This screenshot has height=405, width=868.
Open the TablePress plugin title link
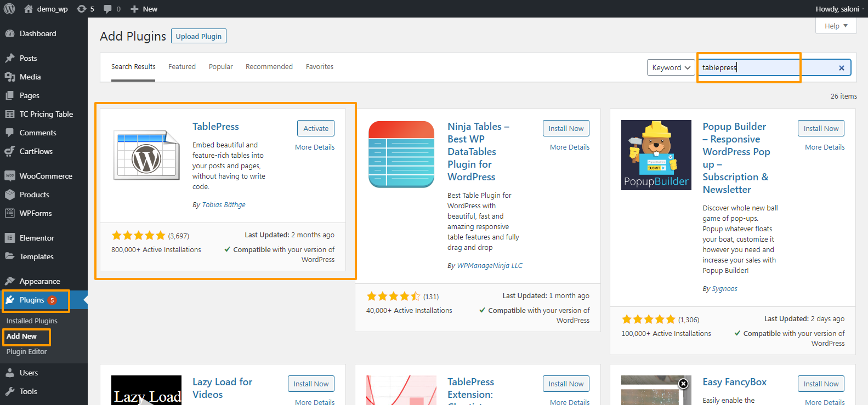[x=215, y=127]
